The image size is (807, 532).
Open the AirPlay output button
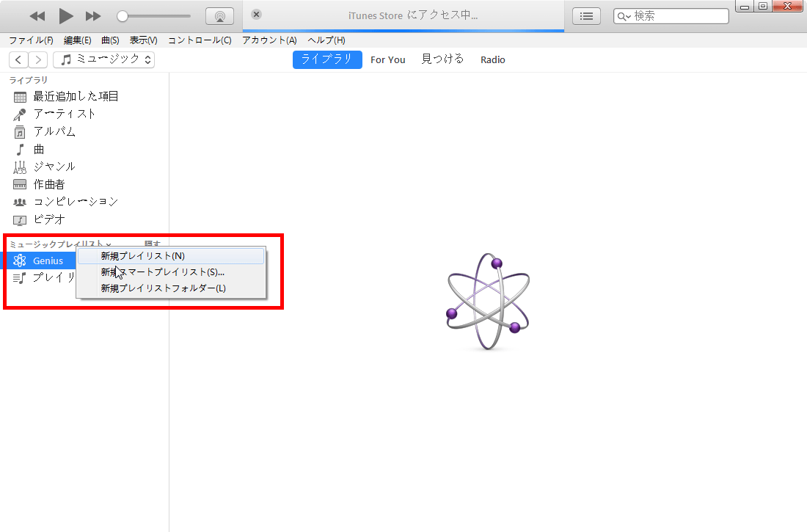click(220, 16)
